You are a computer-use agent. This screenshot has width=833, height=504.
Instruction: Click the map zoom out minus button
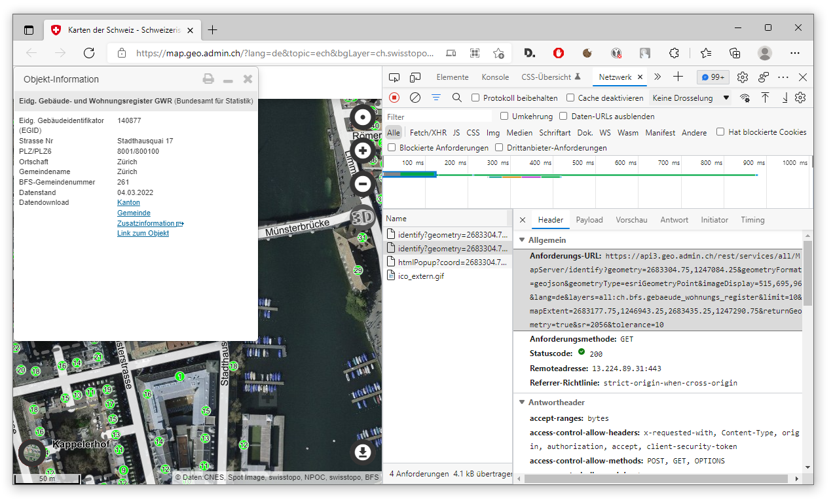point(363,184)
